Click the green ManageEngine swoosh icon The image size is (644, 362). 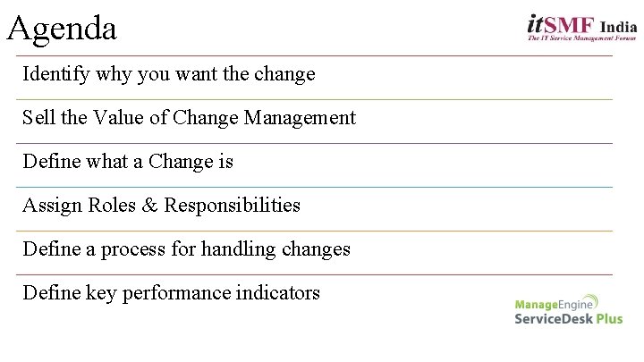[x=591, y=301]
